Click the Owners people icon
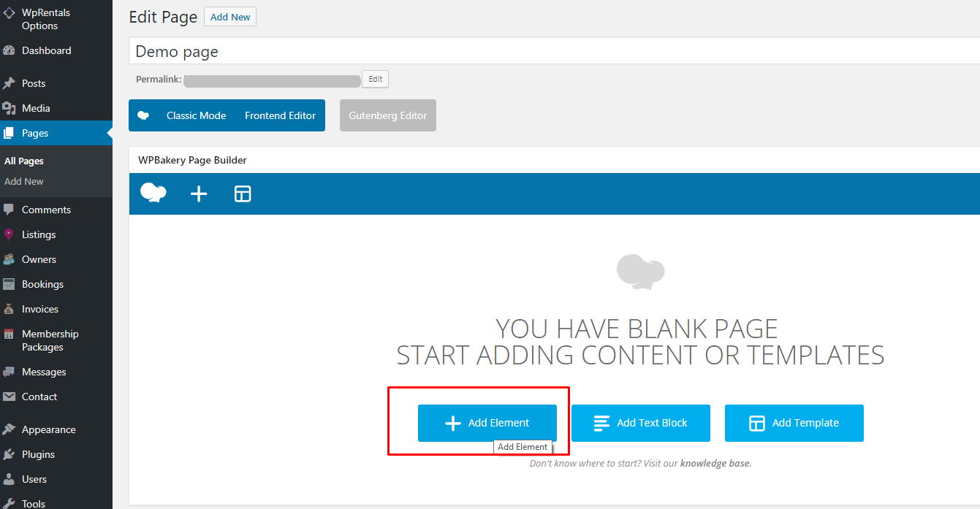980x509 pixels. 9,259
